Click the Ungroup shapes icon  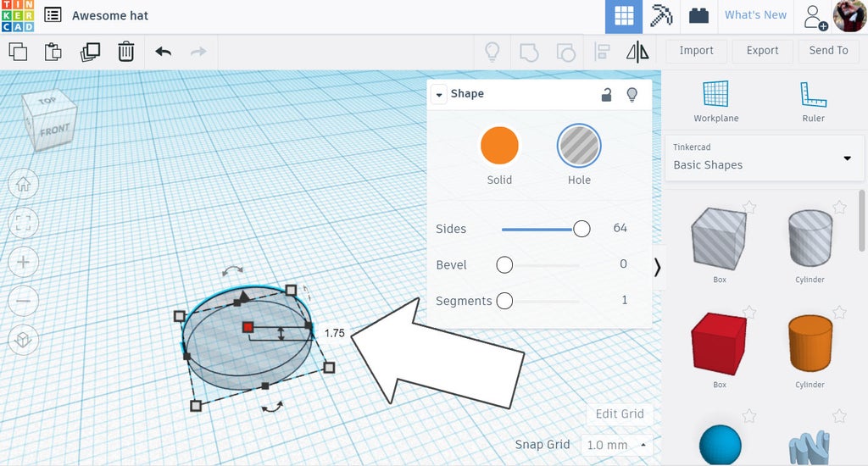click(565, 53)
